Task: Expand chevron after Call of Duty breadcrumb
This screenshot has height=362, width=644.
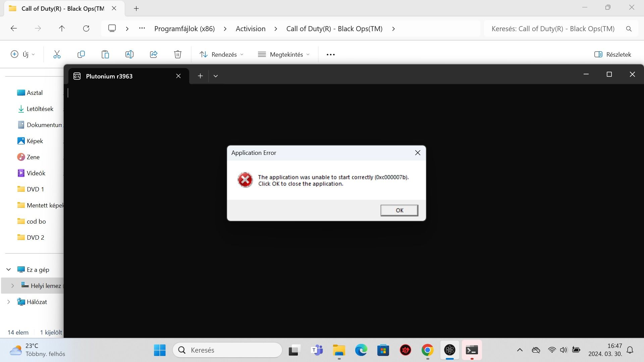Action: click(393, 29)
